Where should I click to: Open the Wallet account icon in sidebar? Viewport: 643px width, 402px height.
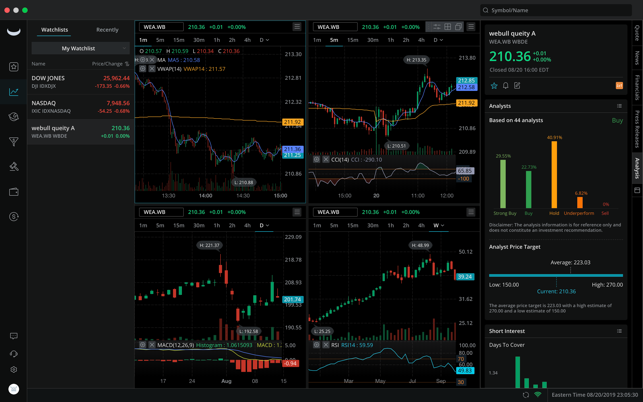click(x=14, y=192)
